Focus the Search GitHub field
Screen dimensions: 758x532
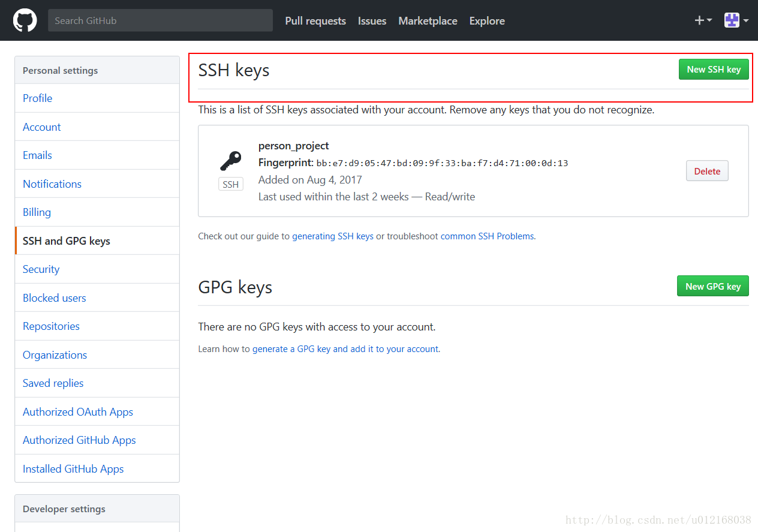coord(160,20)
